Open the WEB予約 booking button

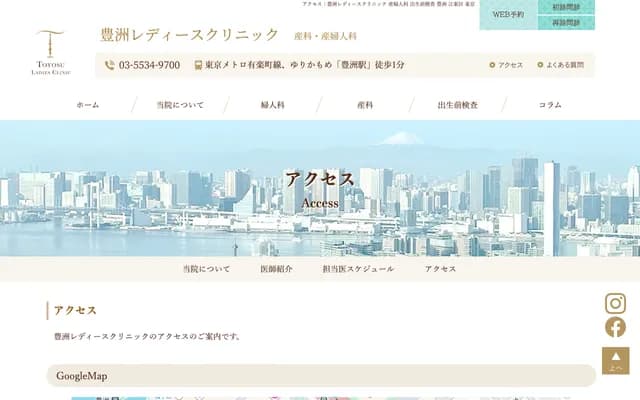508,15
